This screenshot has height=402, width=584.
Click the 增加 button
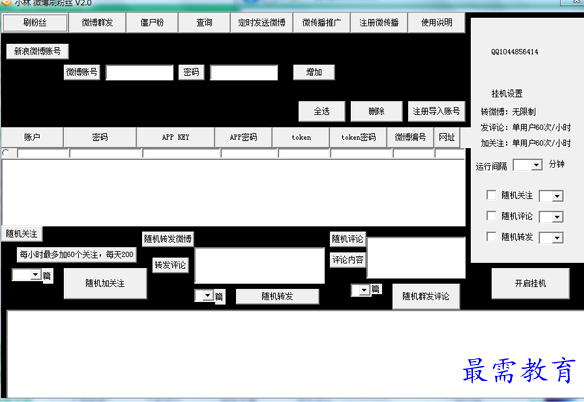coord(314,72)
